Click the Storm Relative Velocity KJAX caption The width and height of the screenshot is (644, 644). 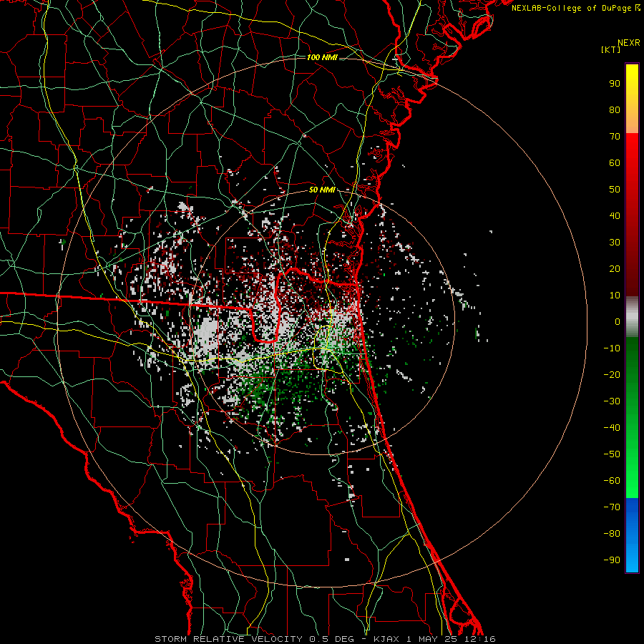tap(325, 639)
